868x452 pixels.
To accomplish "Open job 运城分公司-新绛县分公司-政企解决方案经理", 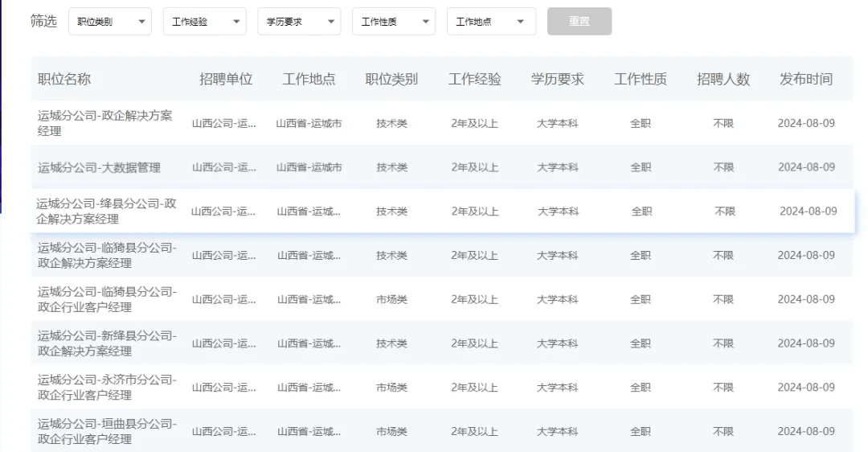I will [x=107, y=343].
